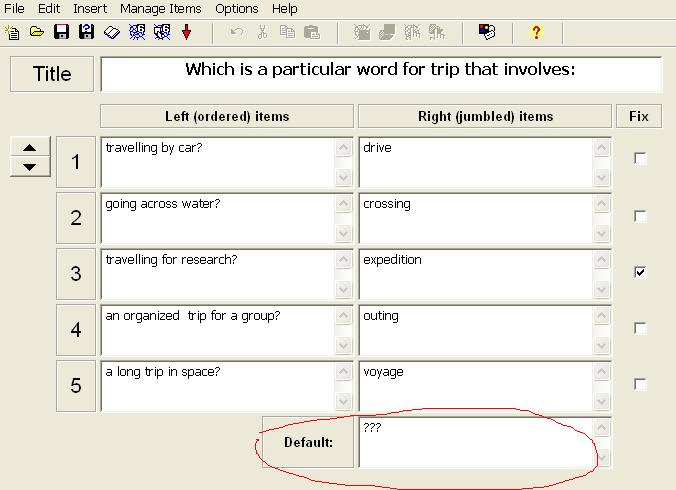The image size is (676, 490).
Task: Tick Fix checkbox for the voyage row
Action: point(640,384)
